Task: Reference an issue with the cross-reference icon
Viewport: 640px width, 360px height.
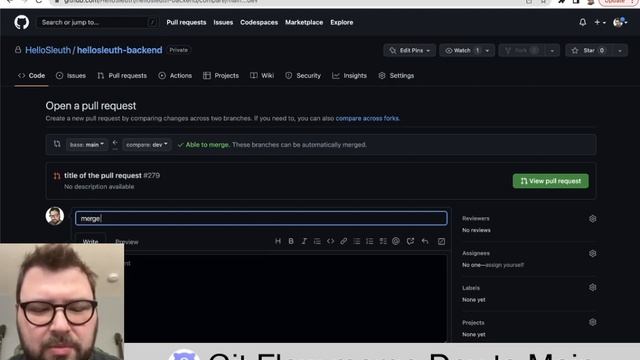Action: (x=410, y=241)
